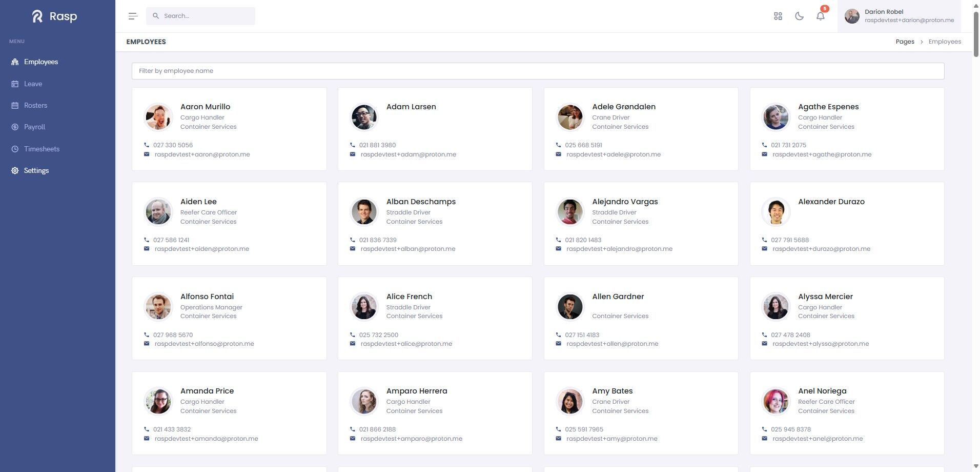Viewport: 980px width, 472px height.
Task: Open the notifications bell
Action: click(x=821, y=16)
